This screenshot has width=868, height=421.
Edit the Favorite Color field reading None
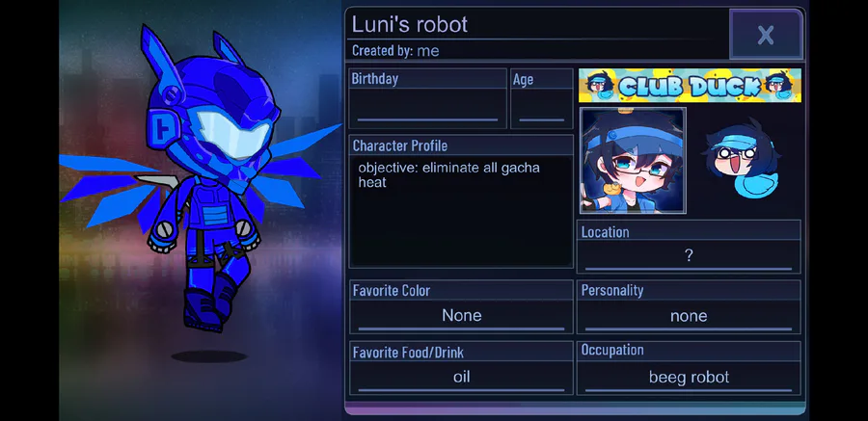tap(461, 316)
